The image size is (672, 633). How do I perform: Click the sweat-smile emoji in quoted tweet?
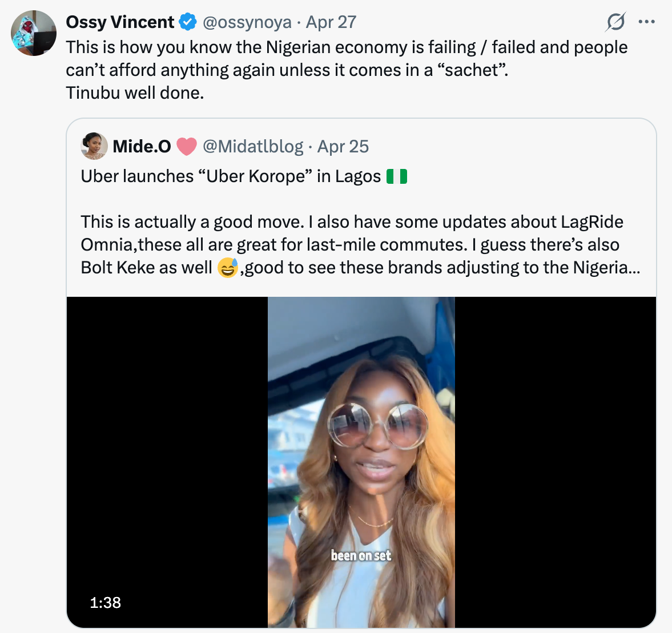point(227,267)
